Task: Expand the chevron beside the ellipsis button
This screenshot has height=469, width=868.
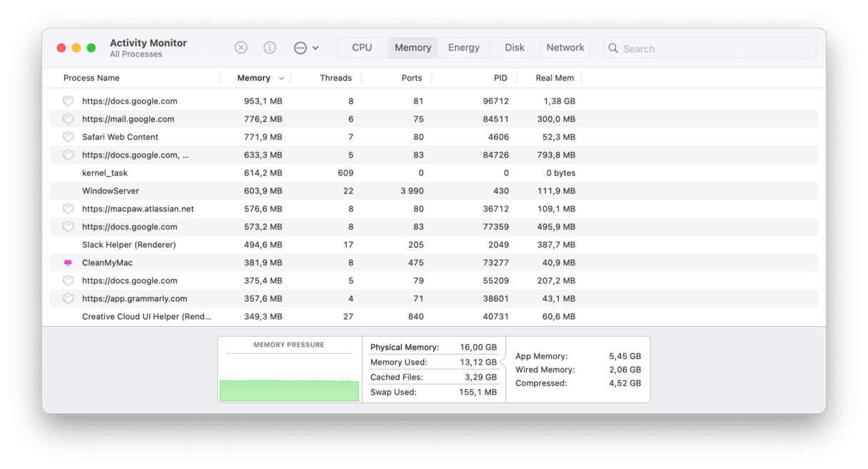Action: pos(316,48)
